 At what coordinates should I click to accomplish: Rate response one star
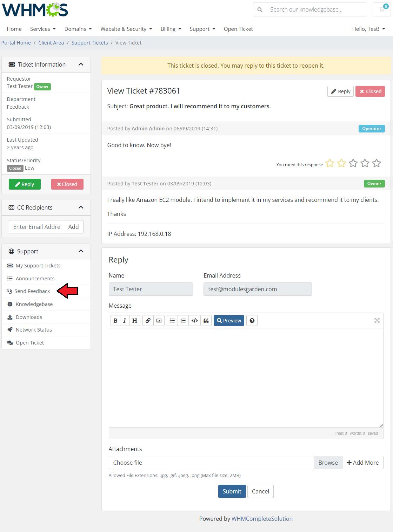tap(330, 163)
